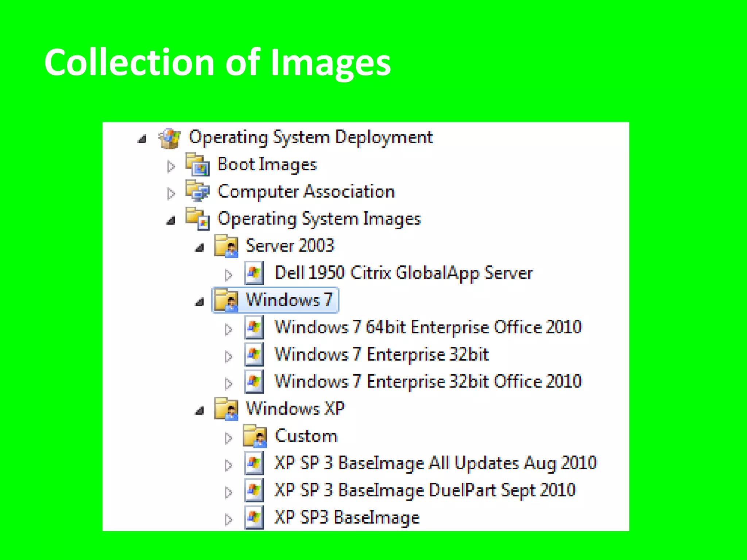Select Windows 7 64bit Enterprise Office 2010 text
The image size is (747, 560).
428,327
